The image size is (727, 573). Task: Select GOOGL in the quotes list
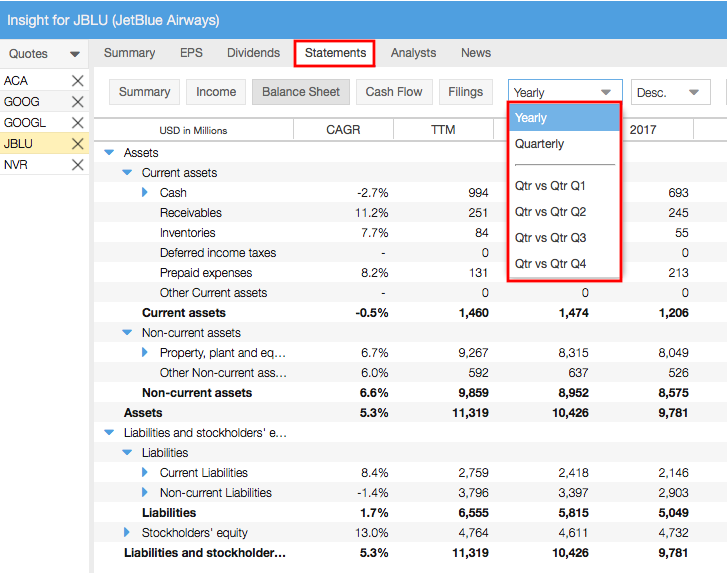(25, 122)
